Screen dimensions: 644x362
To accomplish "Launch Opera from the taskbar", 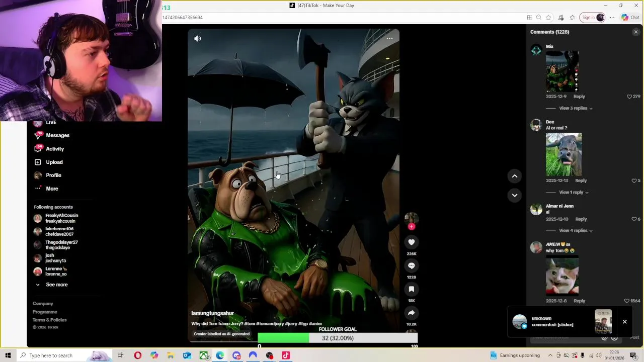I will coord(137,355).
